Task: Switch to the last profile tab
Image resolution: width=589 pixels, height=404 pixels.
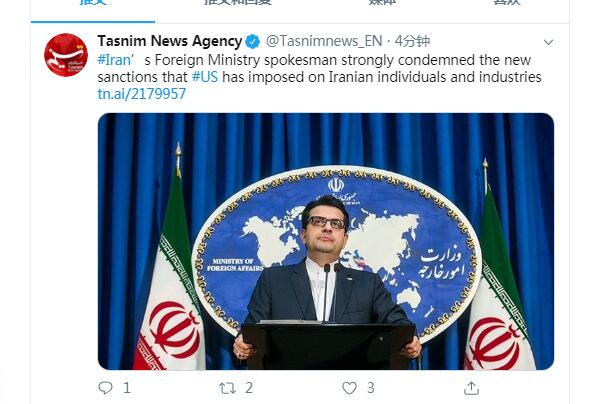Action: 507,2
